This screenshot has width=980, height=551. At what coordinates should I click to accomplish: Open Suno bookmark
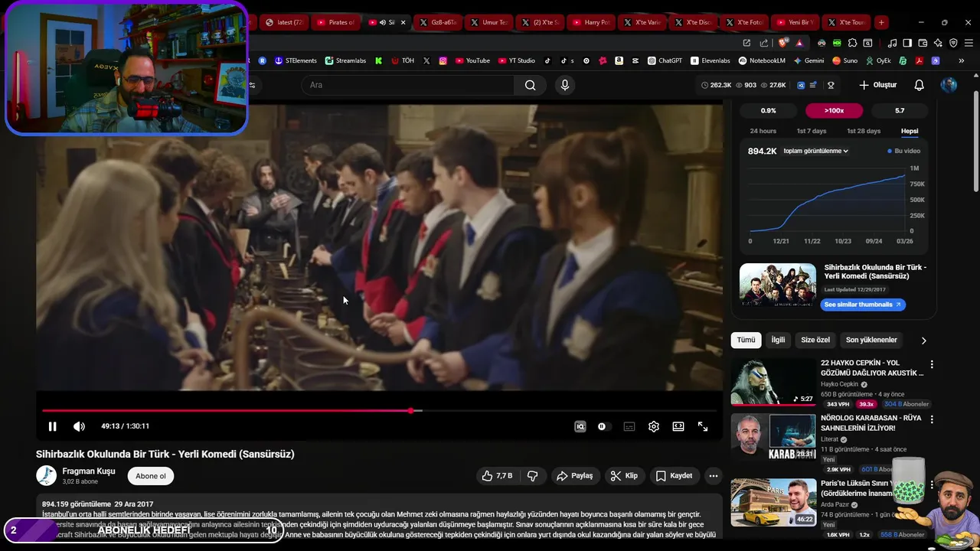(x=844, y=60)
